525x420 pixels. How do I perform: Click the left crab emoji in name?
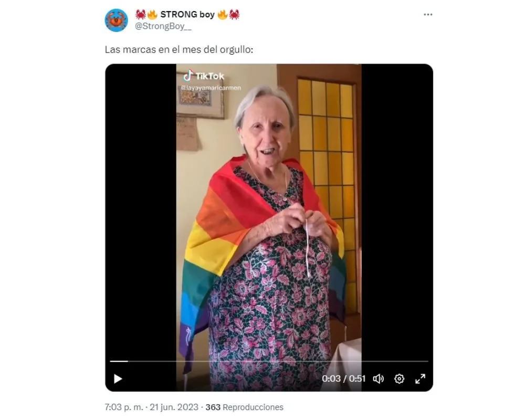[x=141, y=14]
